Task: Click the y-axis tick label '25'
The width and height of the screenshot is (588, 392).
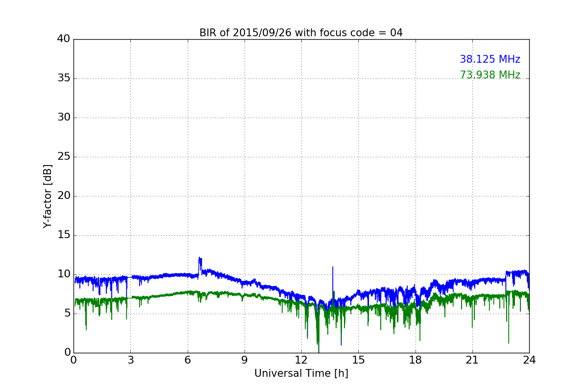Action: (64, 157)
